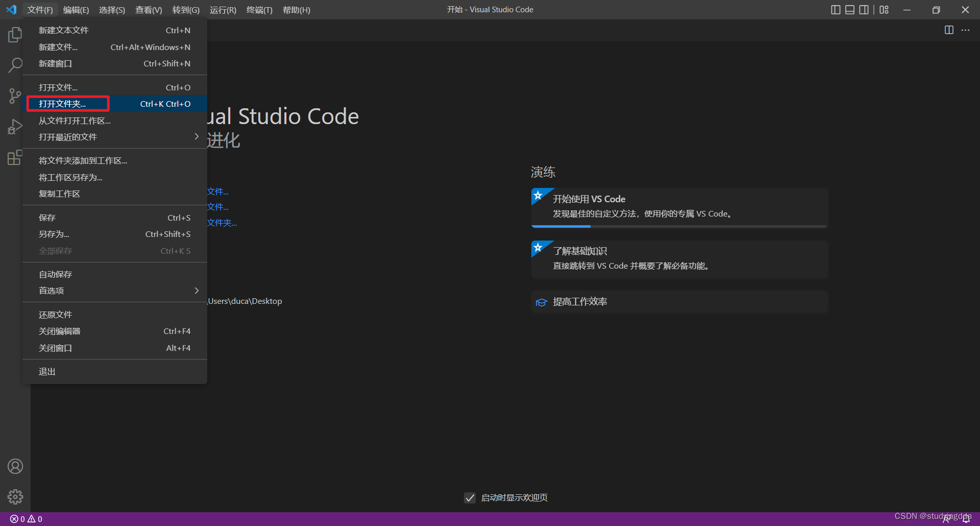Select 新建文本文件 menu entry

pyautogui.click(x=115, y=30)
